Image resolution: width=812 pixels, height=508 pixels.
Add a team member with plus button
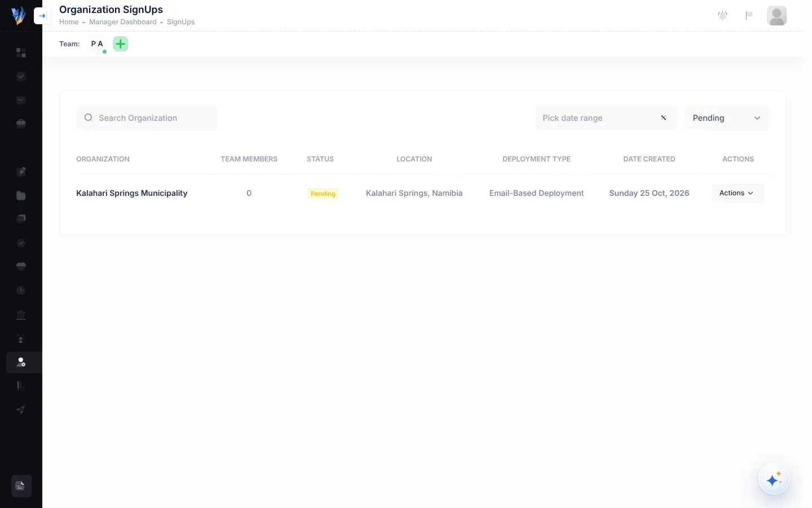[121, 44]
